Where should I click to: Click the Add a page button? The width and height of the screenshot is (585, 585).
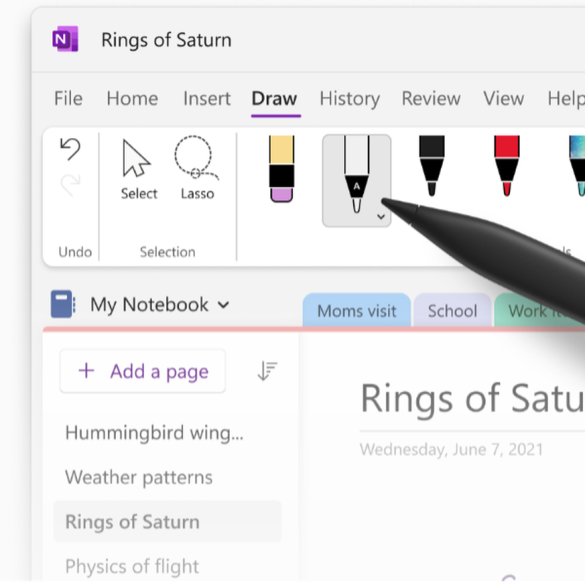point(143,371)
